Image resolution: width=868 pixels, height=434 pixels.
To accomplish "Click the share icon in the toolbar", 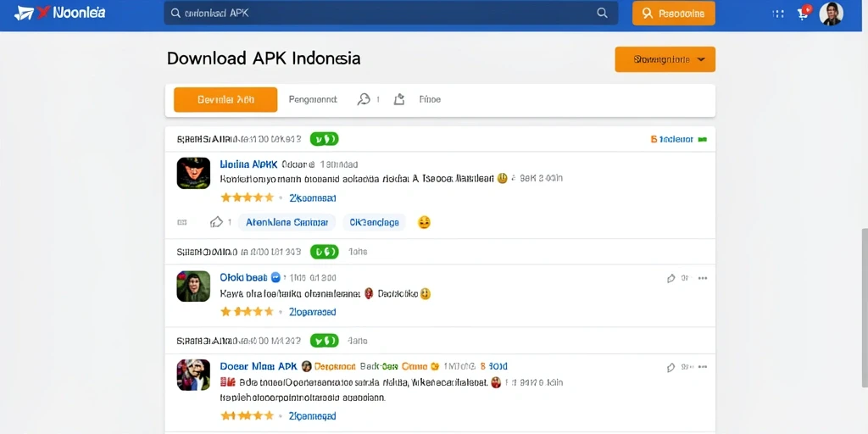I will tap(399, 100).
